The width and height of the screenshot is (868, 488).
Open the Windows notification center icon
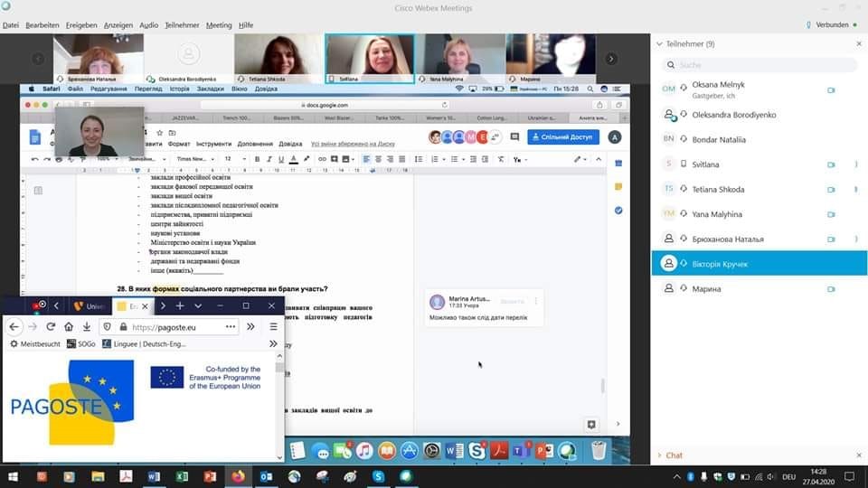click(x=850, y=476)
